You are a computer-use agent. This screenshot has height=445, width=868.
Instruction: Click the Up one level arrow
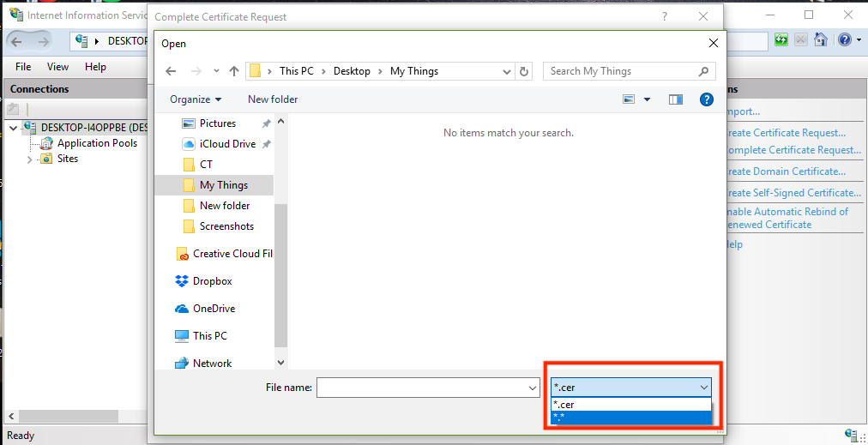[234, 71]
